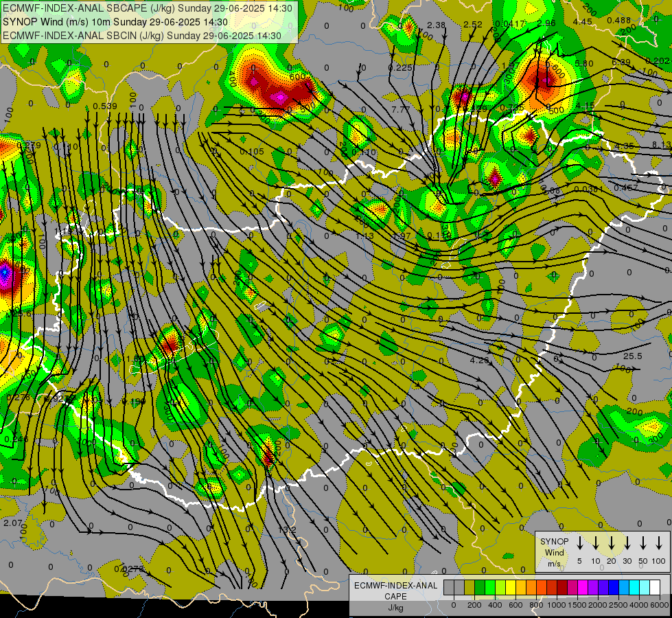This screenshot has height=618, width=672.
Task: Click the 1000 tick label on CAPE scale
Action: [x=557, y=605]
